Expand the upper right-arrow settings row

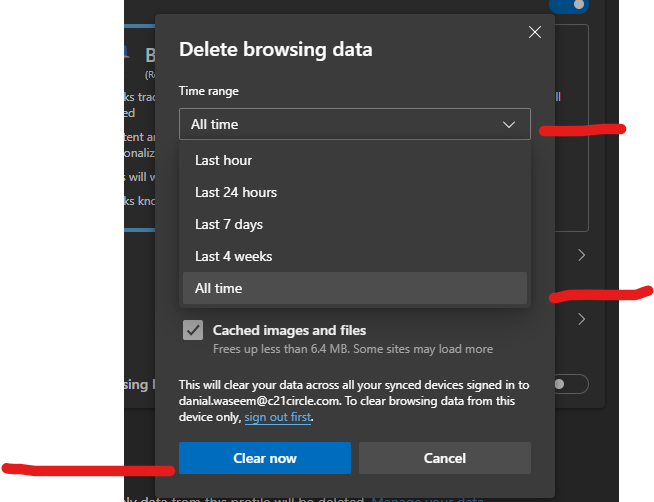(x=581, y=256)
